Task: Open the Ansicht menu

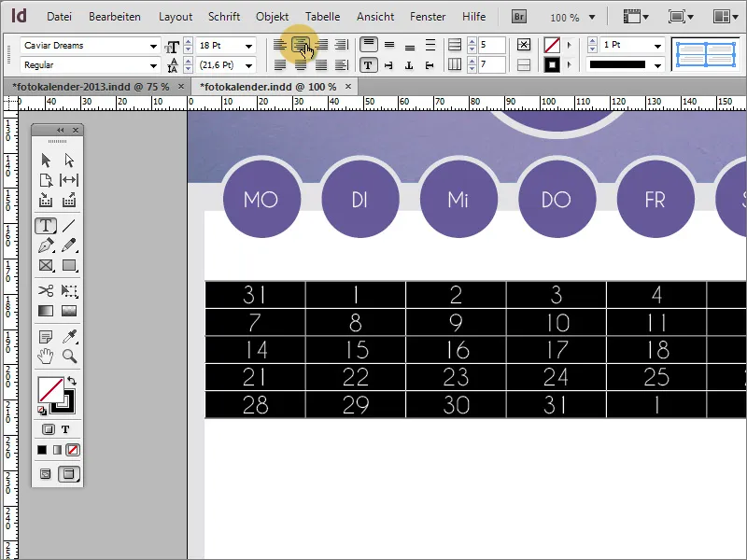Action: pos(375,17)
